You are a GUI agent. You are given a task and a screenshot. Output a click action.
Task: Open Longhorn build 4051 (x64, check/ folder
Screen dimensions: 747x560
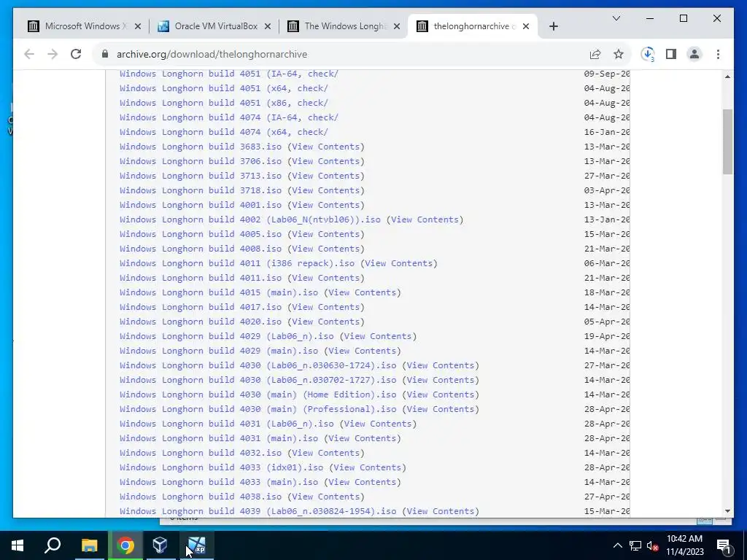pyautogui.click(x=223, y=88)
